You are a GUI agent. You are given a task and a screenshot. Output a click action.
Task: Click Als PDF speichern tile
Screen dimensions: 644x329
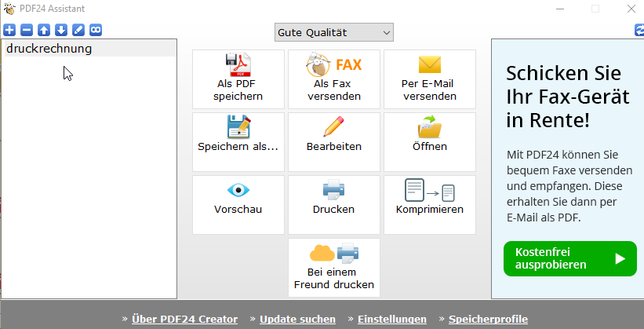[x=238, y=79]
